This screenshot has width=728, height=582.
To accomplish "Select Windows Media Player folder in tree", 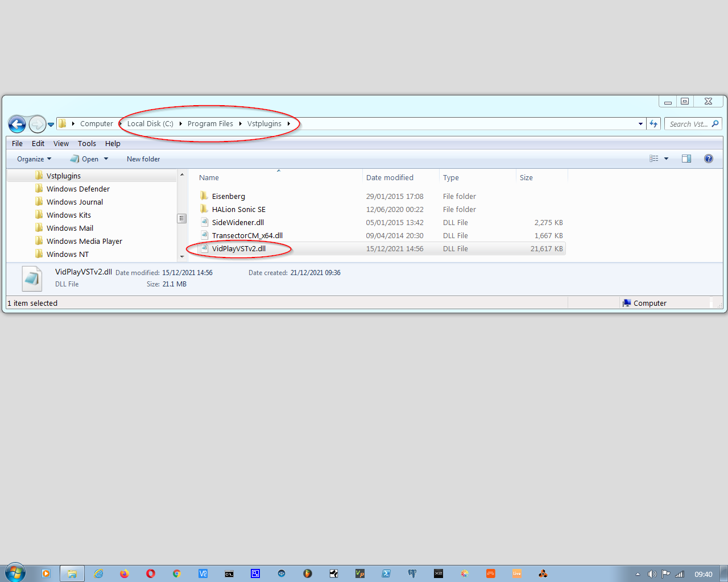I will (84, 242).
